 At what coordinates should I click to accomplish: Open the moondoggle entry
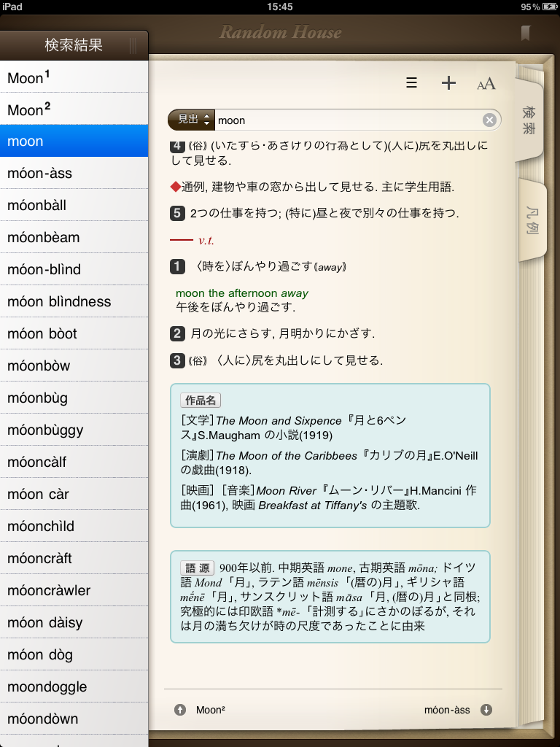tap(74, 687)
